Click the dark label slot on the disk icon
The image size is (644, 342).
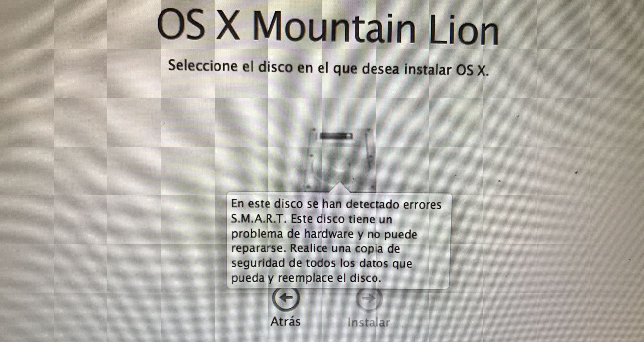(x=335, y=135)
